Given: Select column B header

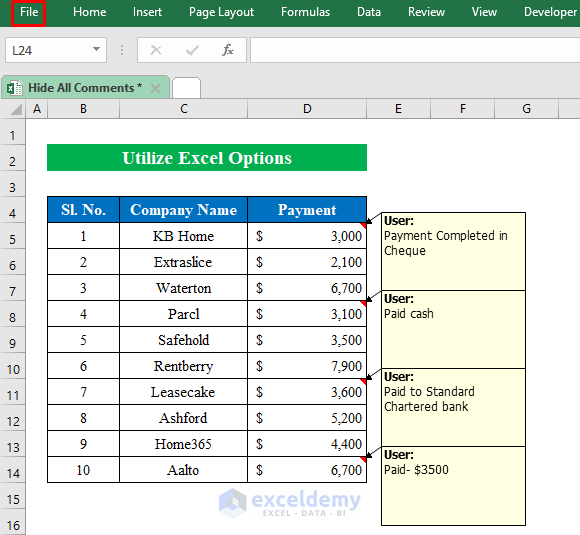Looking at the screenshot, I should click(x=83, y=109).
